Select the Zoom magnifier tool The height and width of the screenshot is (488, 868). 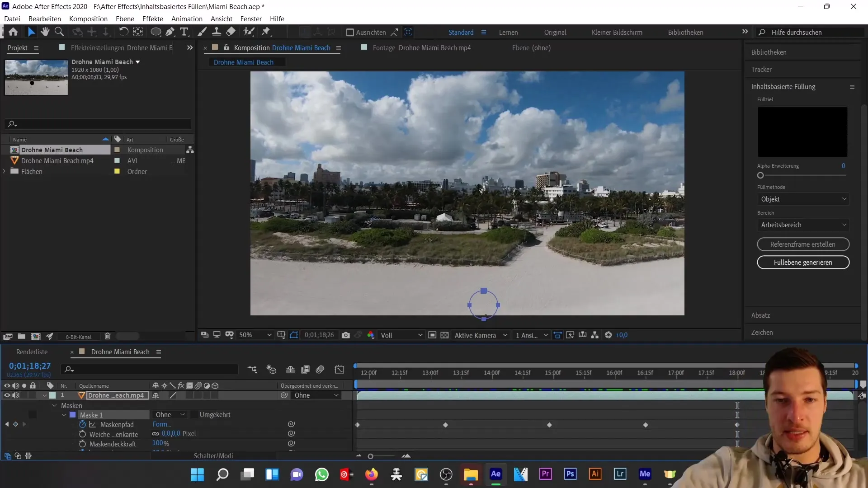59,32
